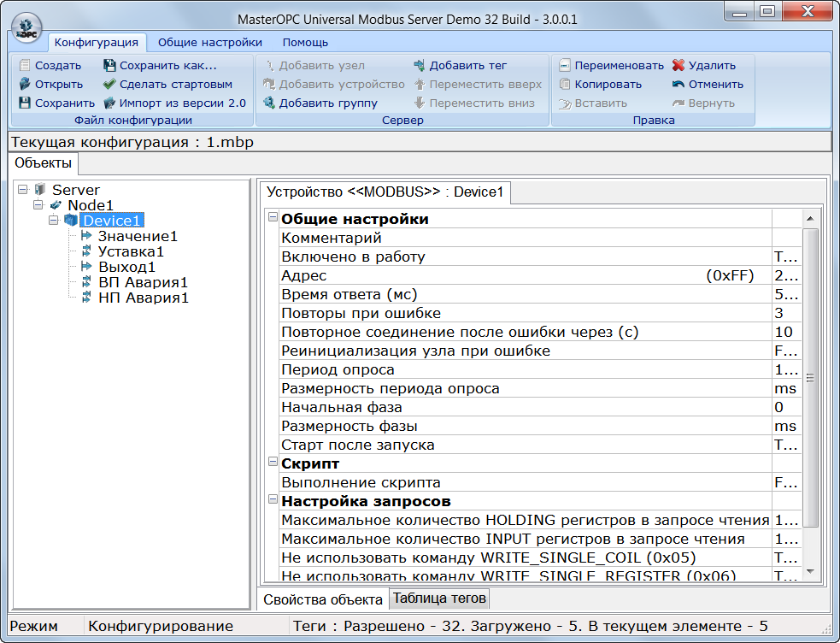Click the property grid scroll down arrow
This screenshot has width=840, height=643.
[x=810, y=572]
